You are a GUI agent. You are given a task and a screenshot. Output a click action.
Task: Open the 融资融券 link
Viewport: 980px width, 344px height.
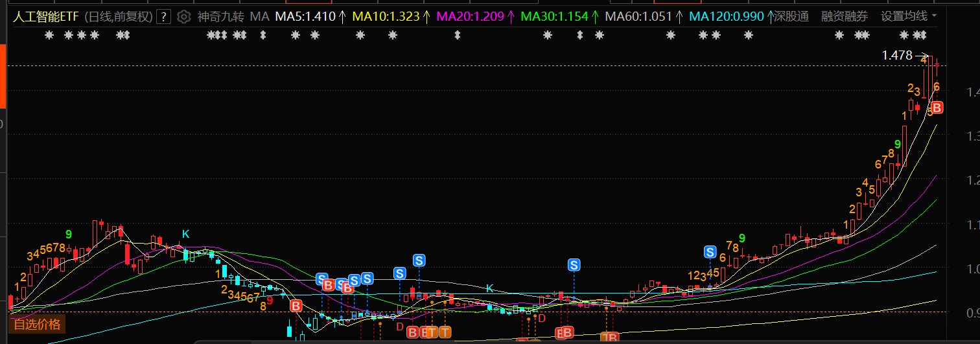(844, 16)
